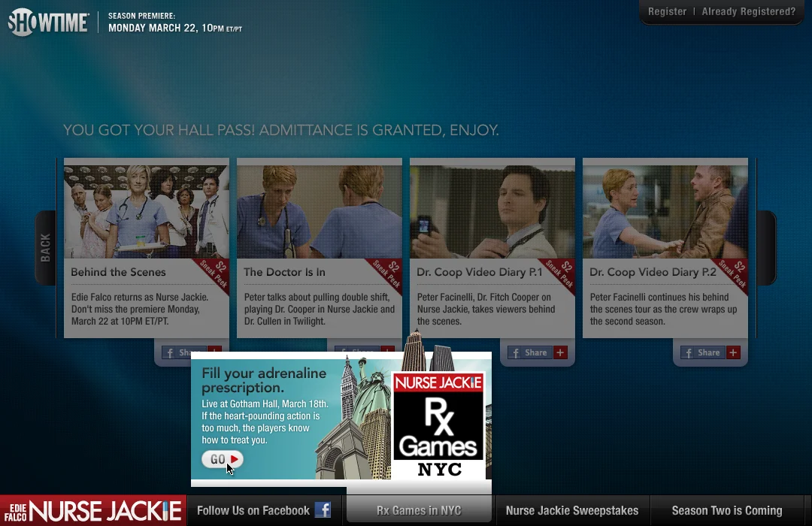
Task: Click the Nurse Jackie Rx Games NYC logo
Action: (438, 425)
